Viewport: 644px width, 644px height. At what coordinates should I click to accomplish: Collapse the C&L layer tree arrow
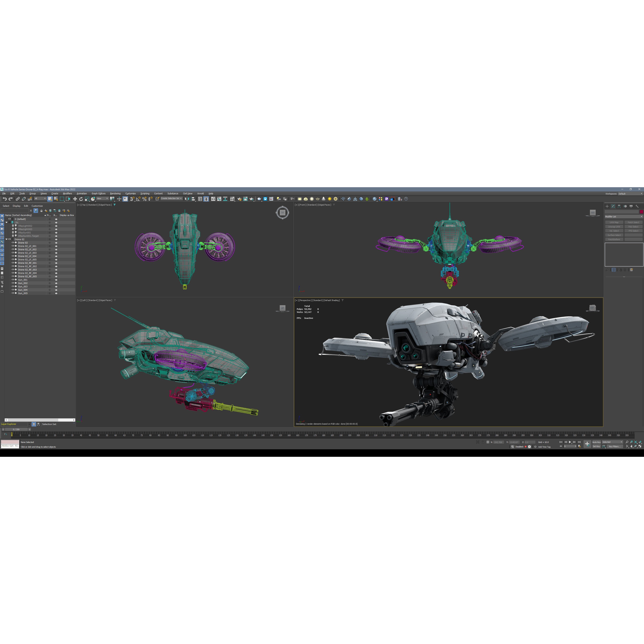6,222
